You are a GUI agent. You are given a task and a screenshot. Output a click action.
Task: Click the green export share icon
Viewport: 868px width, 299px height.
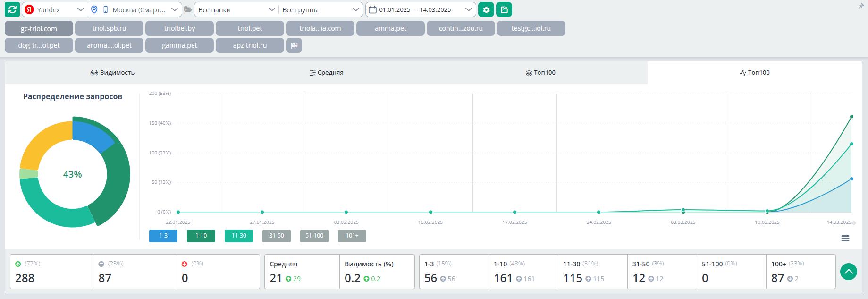click(x=504, y=9)
